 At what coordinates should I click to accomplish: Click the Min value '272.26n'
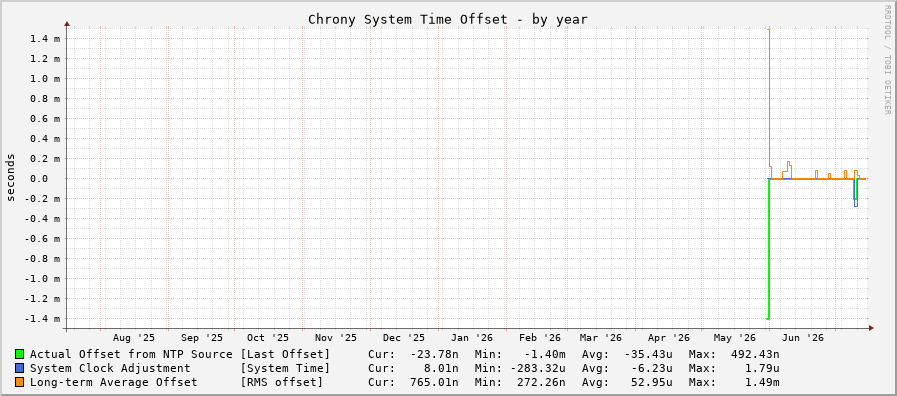[542, 382]
